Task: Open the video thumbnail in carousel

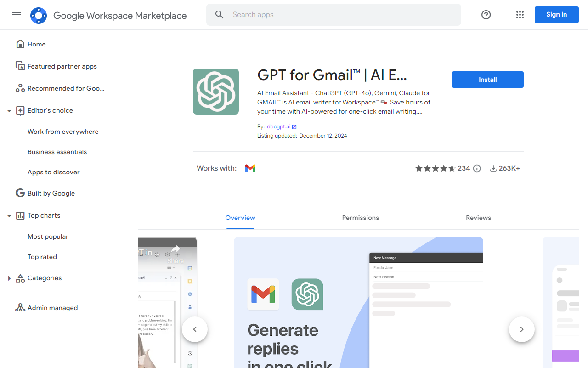Action: 167,303
